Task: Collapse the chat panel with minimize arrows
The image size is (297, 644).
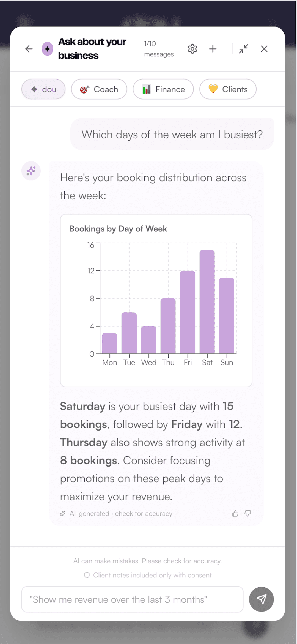Action: [x=244, y=49]
